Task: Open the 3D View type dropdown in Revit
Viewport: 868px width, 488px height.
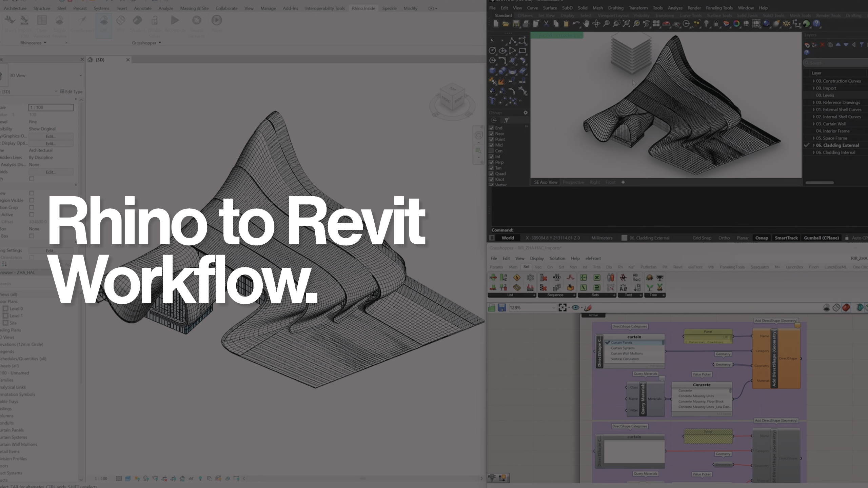Action: pos(81,75)
